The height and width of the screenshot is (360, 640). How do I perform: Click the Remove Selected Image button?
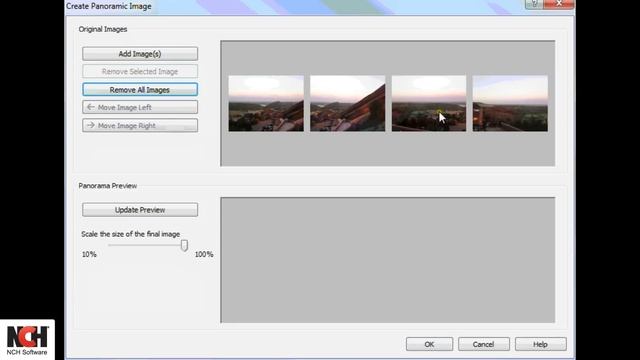[x=140, y=71]
